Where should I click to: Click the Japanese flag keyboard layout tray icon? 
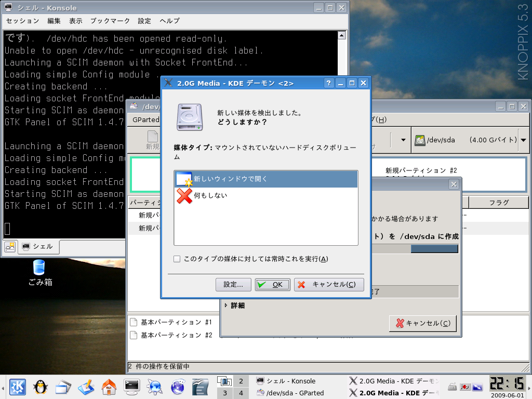click(x=465, y=387)
